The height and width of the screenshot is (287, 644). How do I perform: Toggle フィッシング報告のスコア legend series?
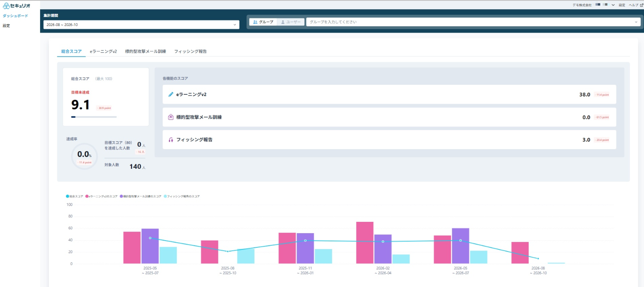[182, 196]
